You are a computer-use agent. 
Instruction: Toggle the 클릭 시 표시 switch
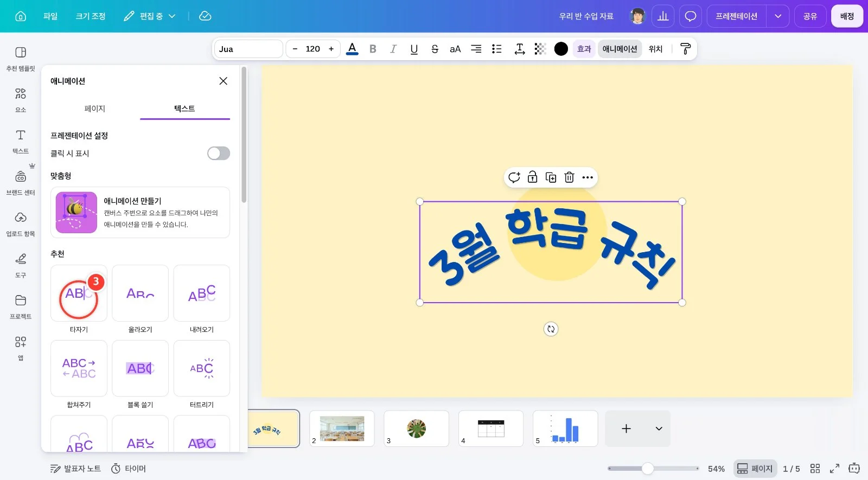[x=219, y=153]
